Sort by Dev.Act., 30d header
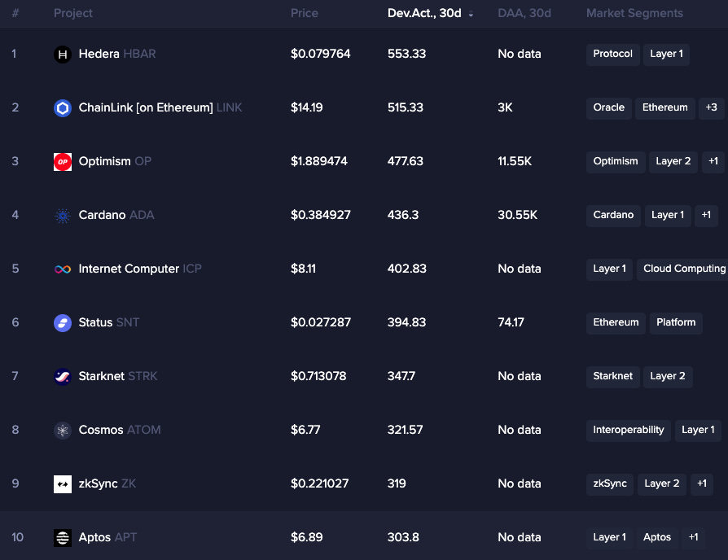728x560 pixels. click(424, 14)
